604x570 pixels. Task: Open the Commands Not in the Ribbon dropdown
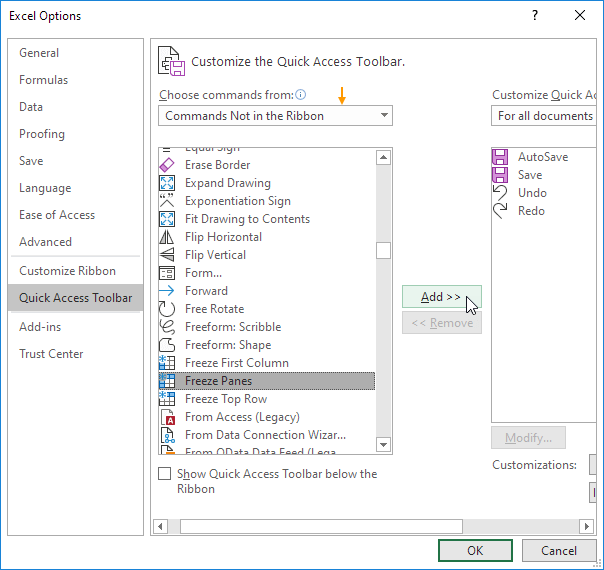(x=275, y=116)
